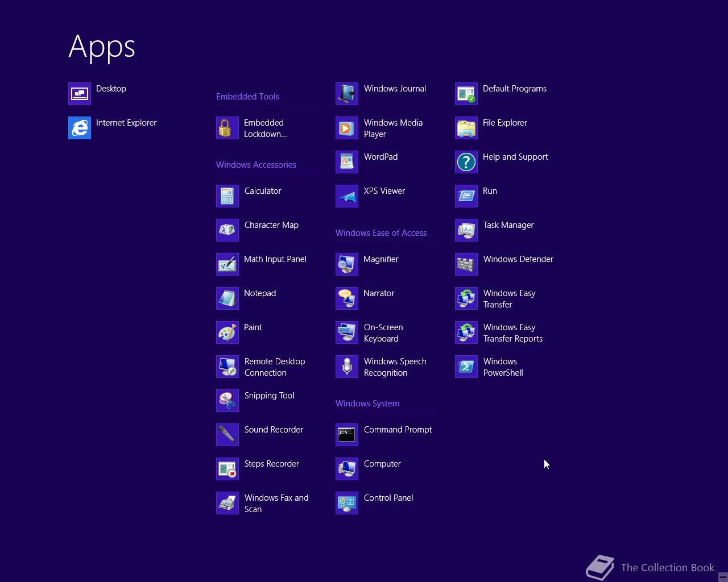Open Command Prompt icon
This screenshot has height=582, width=728.
tap(347, 435)
